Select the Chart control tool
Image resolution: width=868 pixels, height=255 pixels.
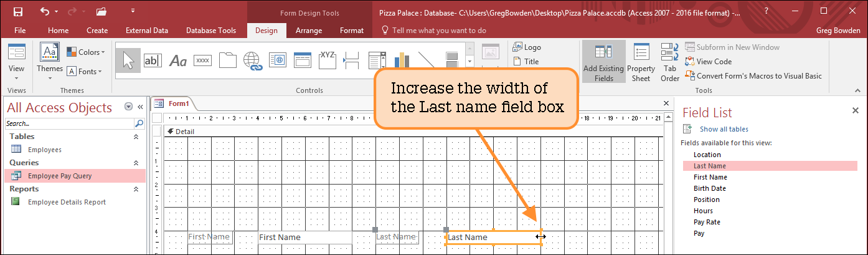402,60
